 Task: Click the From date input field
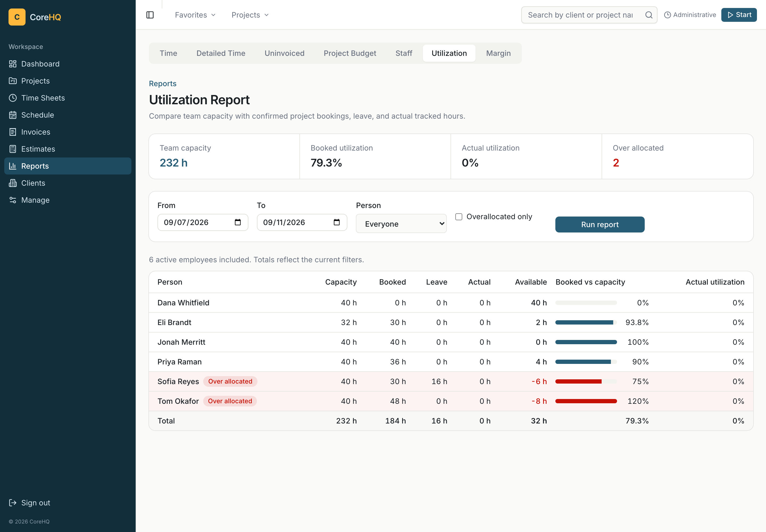[x=203, y=222]
